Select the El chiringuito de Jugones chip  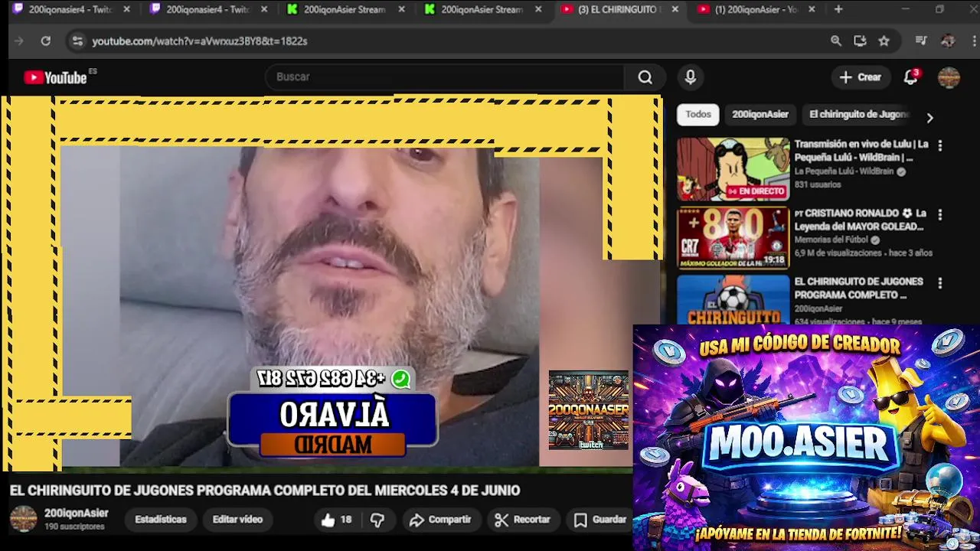tap(859, 115)
